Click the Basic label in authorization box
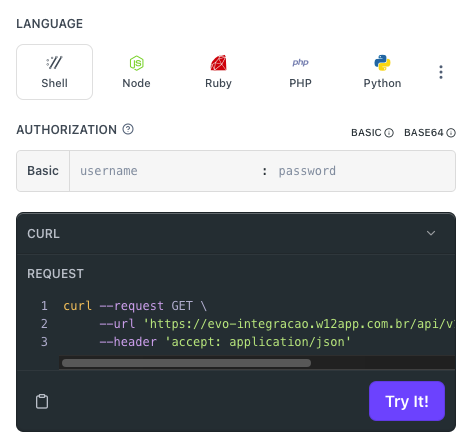The image size is (468, 440). coord(43,171)
